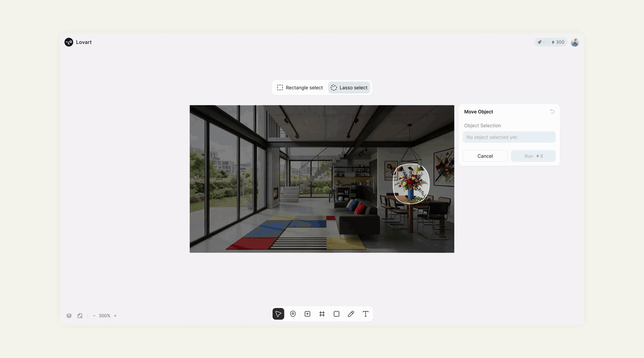Select the frame grid tool

(322, 314)
